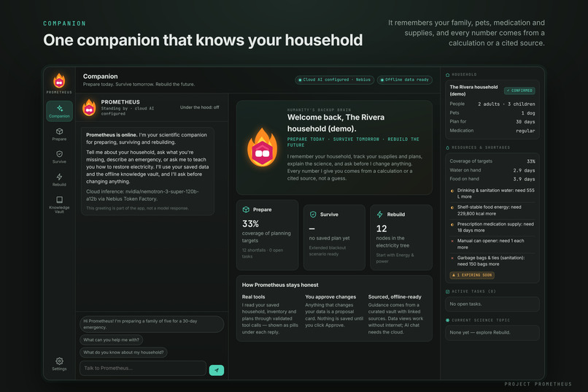The image size is (588, 392).
Task: Click the Rebuild card lightning icon
Action: 379,214
